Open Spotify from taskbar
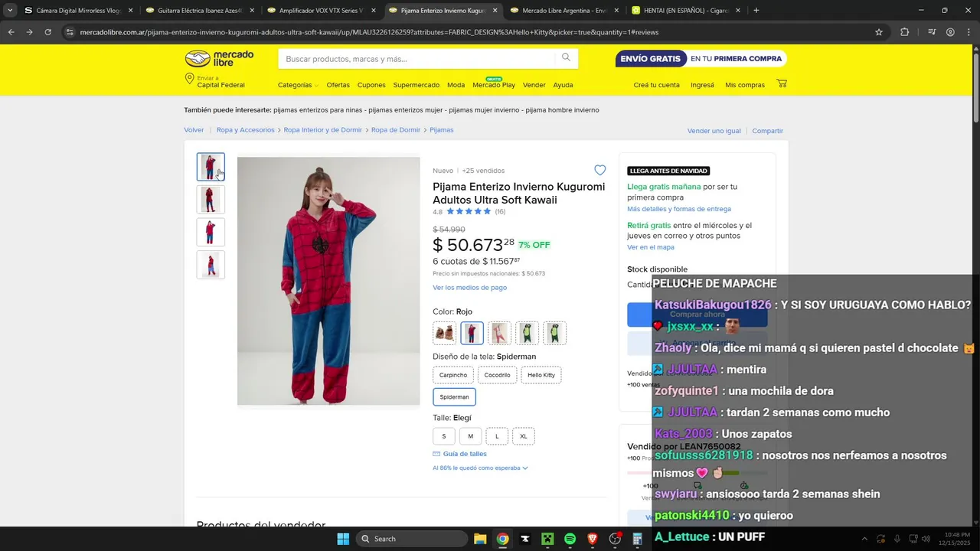This screenshot has height=551, width=980. pyautogui.click(x=570, y=539)
